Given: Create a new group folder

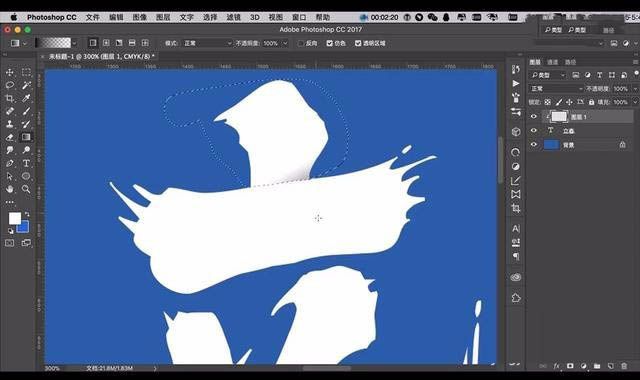Looking at the screenshot, I should coord(597,366).
